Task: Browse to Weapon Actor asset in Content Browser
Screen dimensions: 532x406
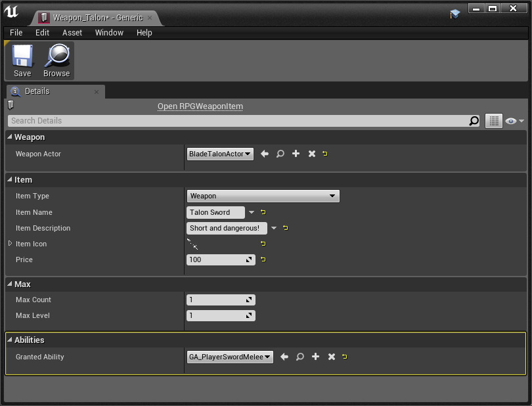Action: click(280, 154)
